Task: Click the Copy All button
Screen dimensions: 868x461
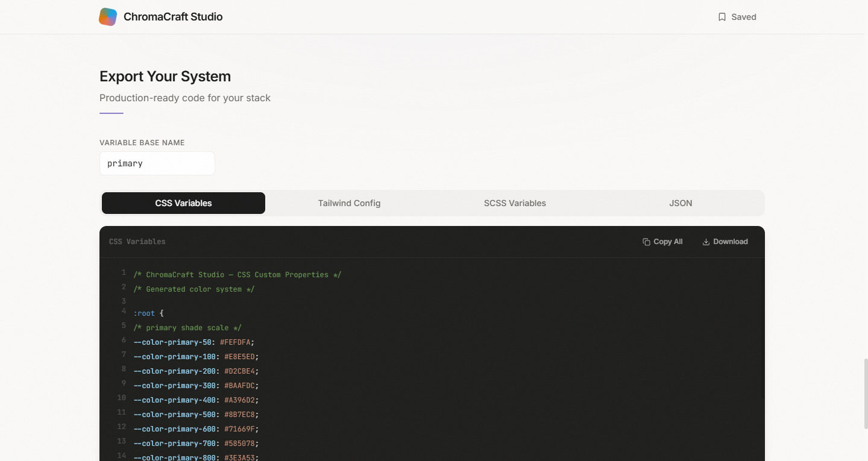Action: click(662, 242)
